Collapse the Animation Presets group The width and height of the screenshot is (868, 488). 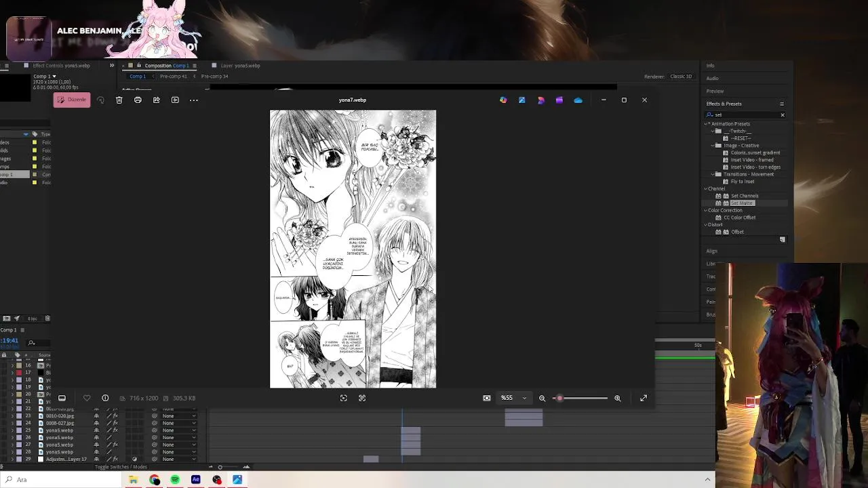click(706, 124)
